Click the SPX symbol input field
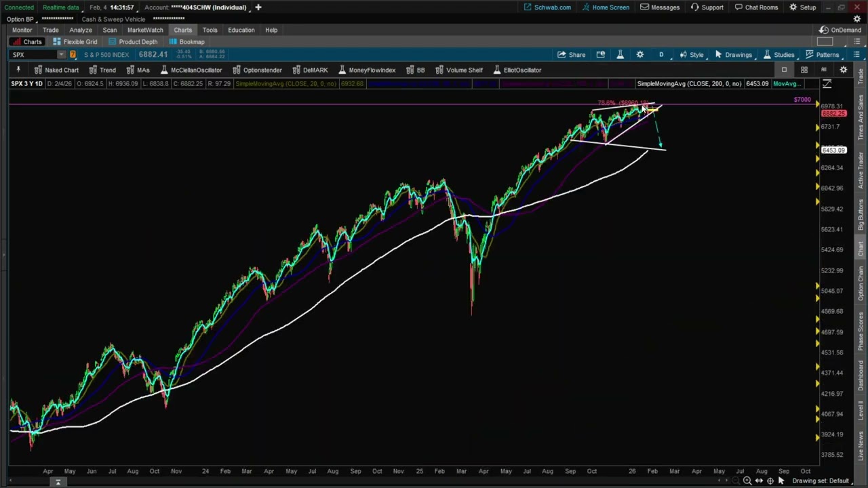This screenshot has height=488, width=868. (33, 55)
